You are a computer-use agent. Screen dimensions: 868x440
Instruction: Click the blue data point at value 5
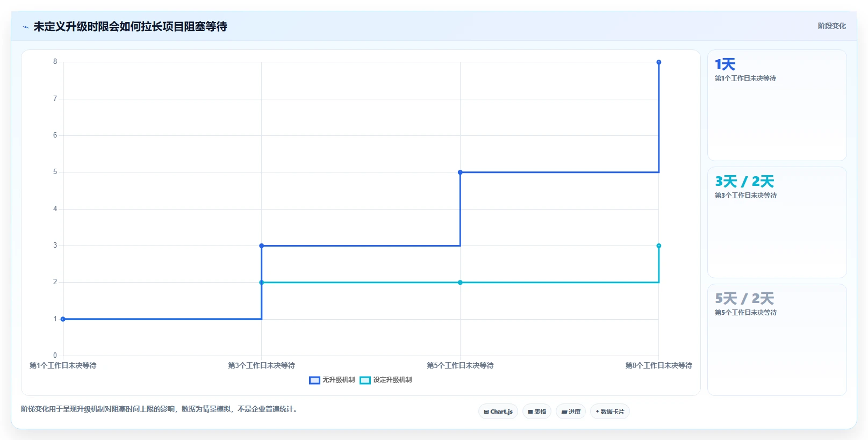point(460,172)
